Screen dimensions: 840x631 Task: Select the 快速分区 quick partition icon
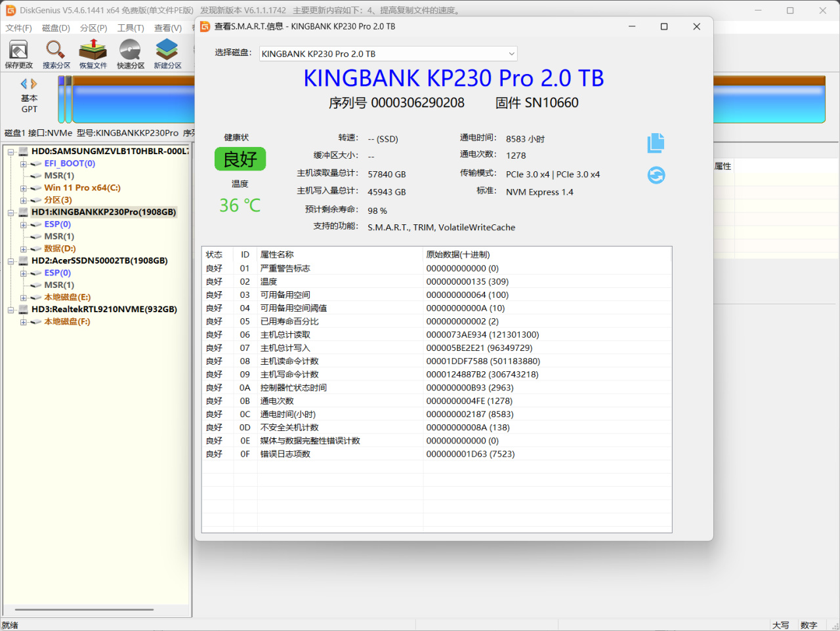tap(130, 54)
